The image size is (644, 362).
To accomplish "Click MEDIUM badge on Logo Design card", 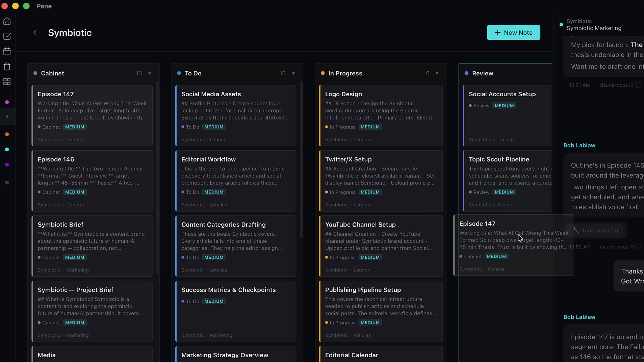I will pyautogui.click(x=370, y=127).
